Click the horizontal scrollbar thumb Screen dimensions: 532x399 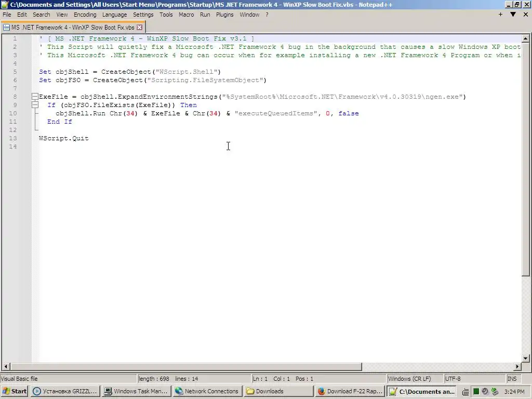click(x=186, y=366)
